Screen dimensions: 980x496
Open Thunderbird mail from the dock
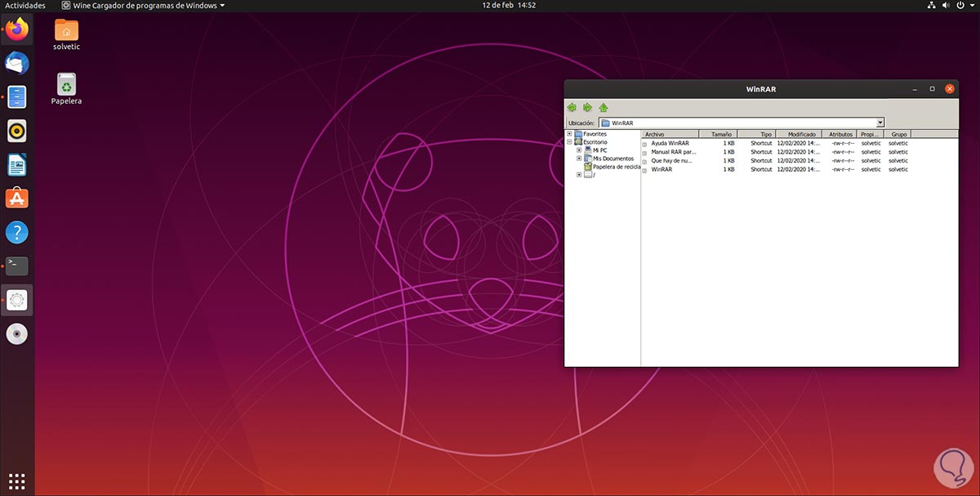(17, 63)
